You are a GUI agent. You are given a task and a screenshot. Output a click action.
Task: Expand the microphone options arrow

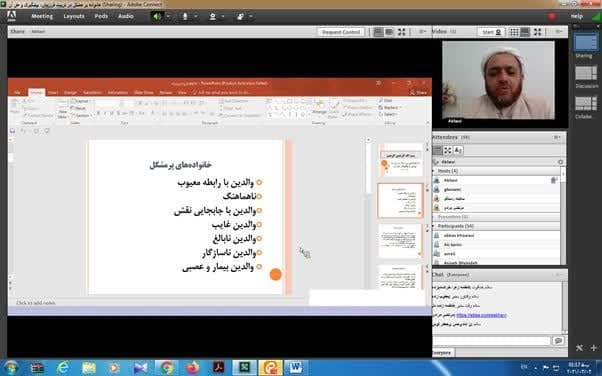pyautogui.click(x=196, y=17)
